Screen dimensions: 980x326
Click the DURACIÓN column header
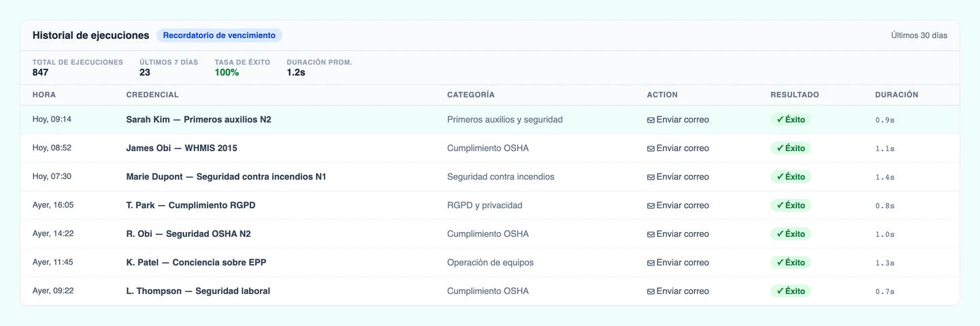pos(897,95)
